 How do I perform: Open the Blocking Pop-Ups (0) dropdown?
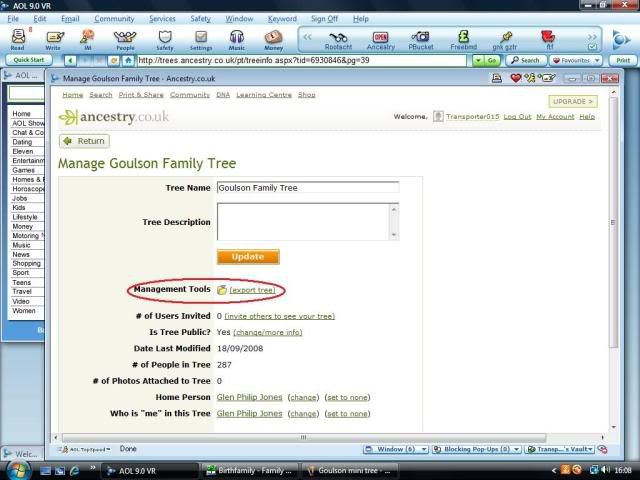[476, 449]
